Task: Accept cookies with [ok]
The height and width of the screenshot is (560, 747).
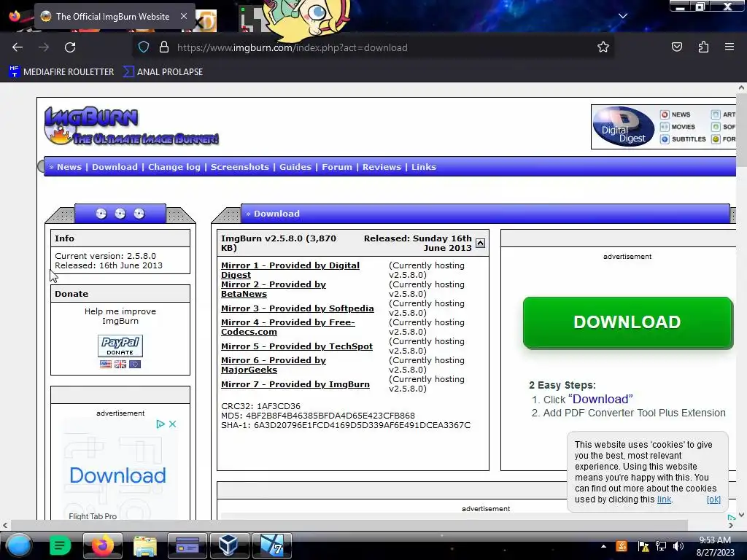Action: 713,499
